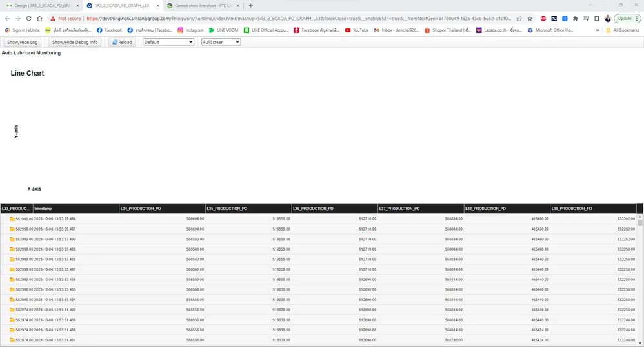Open the LINE VOOM bookmark
Viewport: 644px width, 347px height.
(223, 30)
